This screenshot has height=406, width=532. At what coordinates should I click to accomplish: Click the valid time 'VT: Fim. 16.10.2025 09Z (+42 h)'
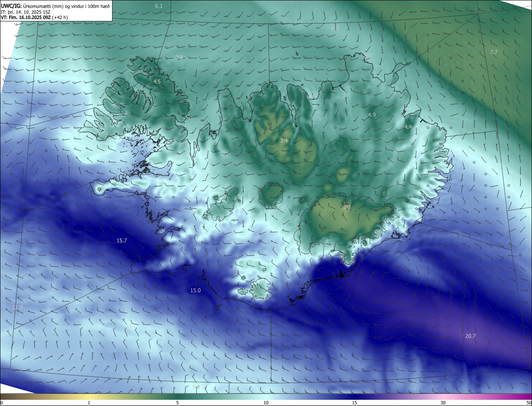(x=34, y=17)
